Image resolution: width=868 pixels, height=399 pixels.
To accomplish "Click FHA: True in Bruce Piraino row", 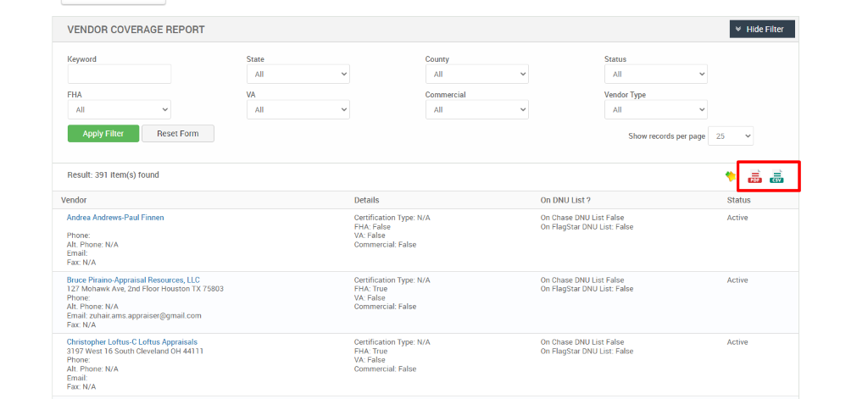I will pos(371,289).
